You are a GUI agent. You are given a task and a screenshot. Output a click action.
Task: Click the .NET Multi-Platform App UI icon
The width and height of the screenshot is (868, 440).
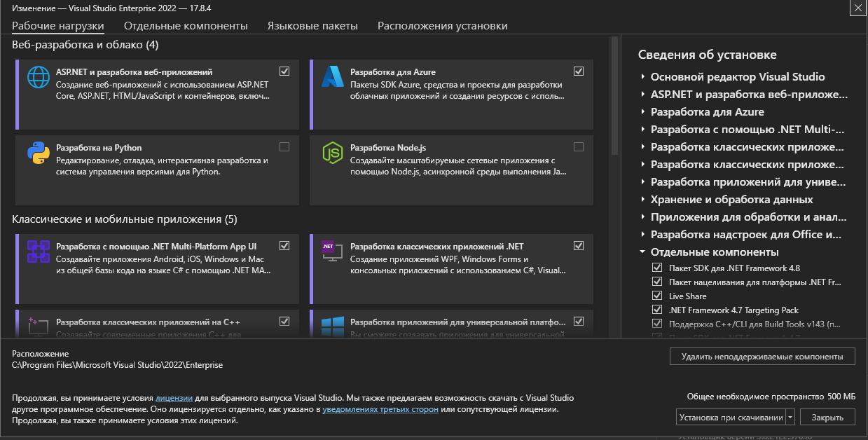pyautogui.click(x=36, y=252)
